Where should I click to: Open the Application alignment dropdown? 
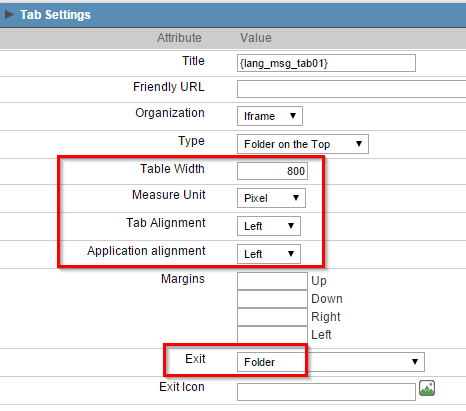tap(269, 254)
